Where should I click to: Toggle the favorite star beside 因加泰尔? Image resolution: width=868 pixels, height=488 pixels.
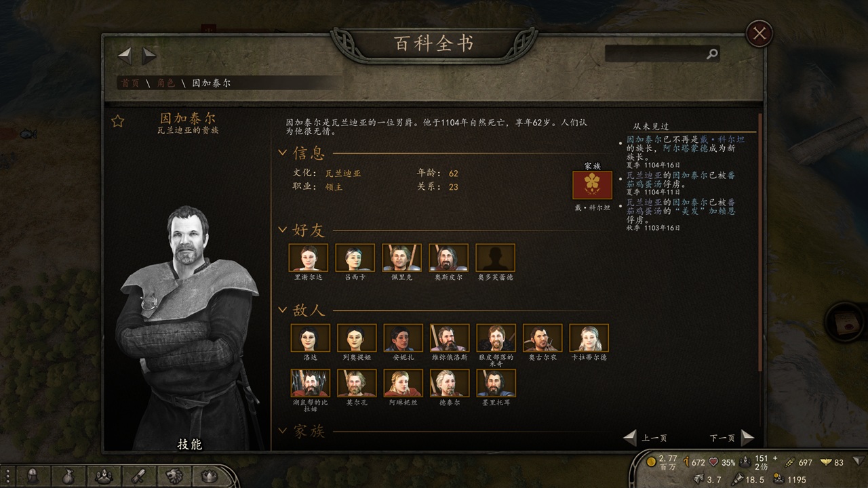pos(118,121)
